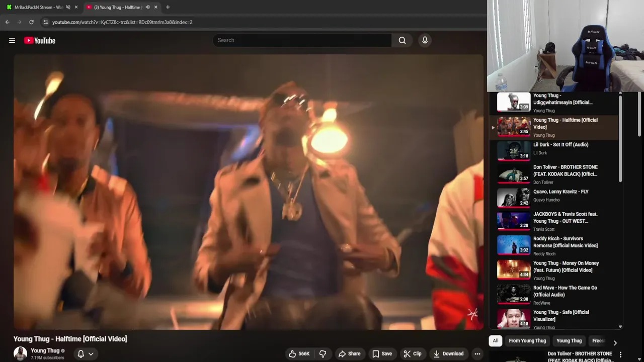Close the Young Thug Halftime tab
The height and width of the screenshot is (362, 644).
(155, 7)
